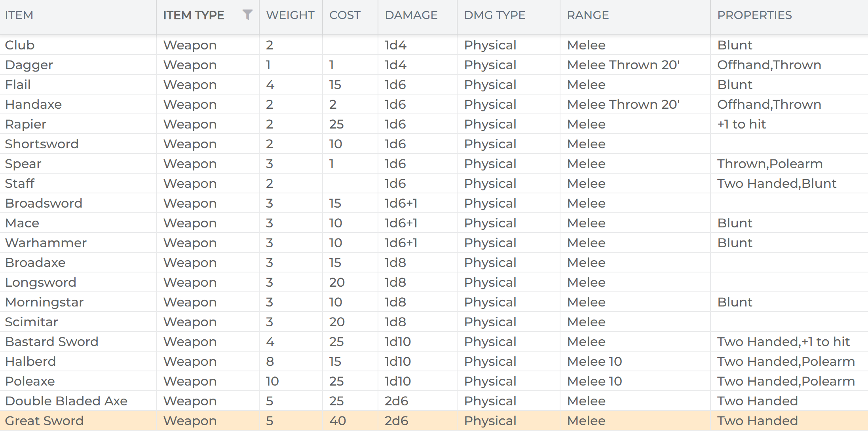Sort table by DAMAGE header
The height and width of the screenshot is (435, 868).
point(411,15)
